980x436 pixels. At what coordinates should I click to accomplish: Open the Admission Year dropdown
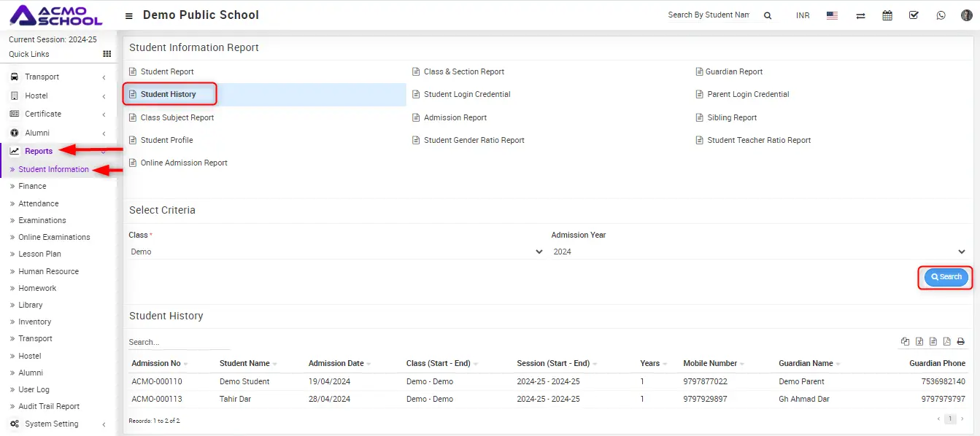click(x=759, y=252)
